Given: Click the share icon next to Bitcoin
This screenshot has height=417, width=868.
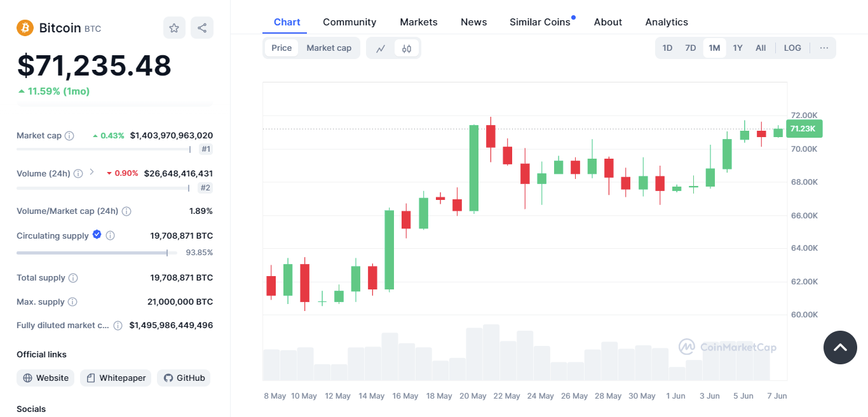Looking at the screenshot, I should (x=202, y=28).
